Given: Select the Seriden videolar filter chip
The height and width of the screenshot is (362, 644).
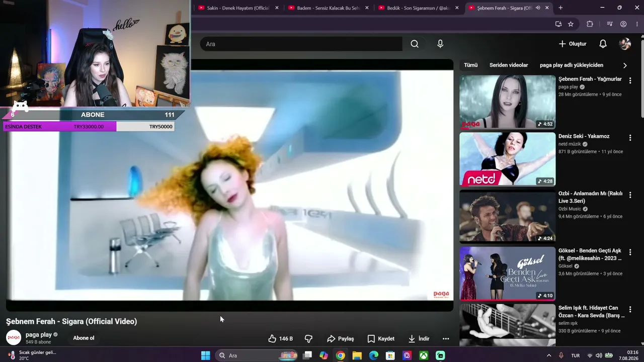Looking at the screenshot, I should [x=509, y=65].
